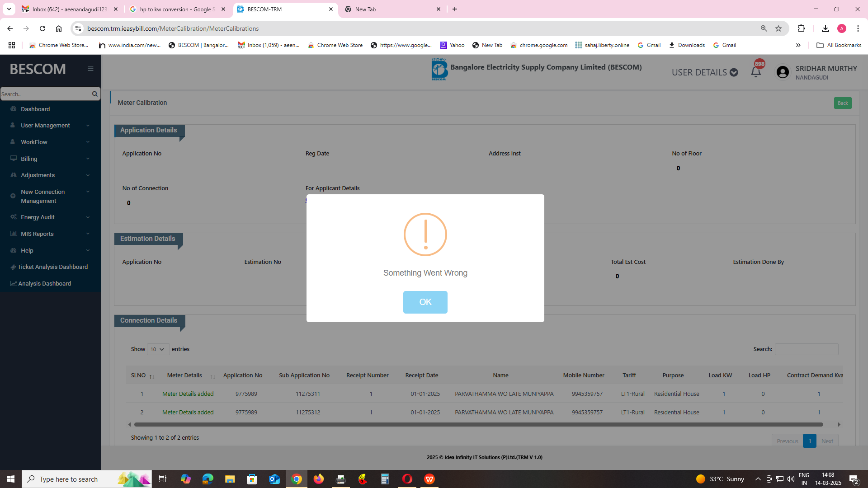Image resolution: width=868 pixels, height=488 pixels.
Task: Open the Chrome extensions icon
Action: (x=801, y=28)
